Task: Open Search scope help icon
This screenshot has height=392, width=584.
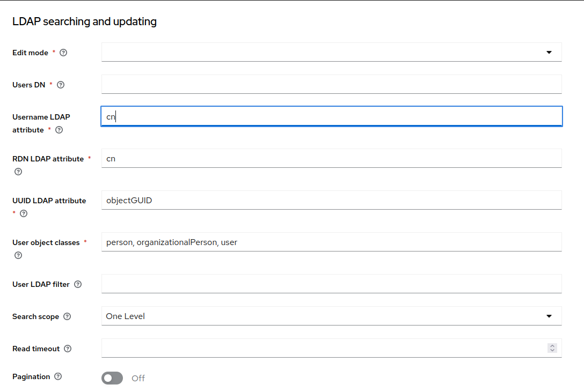Action: [x=67, y=316]
